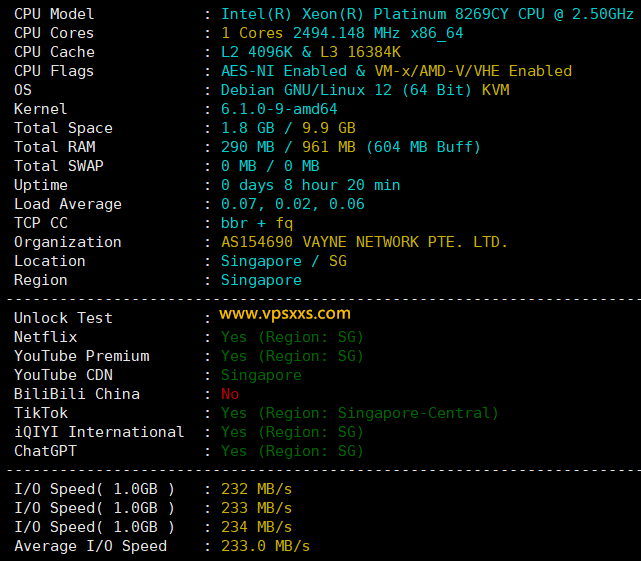Click the 'Organization' label

[x=68, y=242]
